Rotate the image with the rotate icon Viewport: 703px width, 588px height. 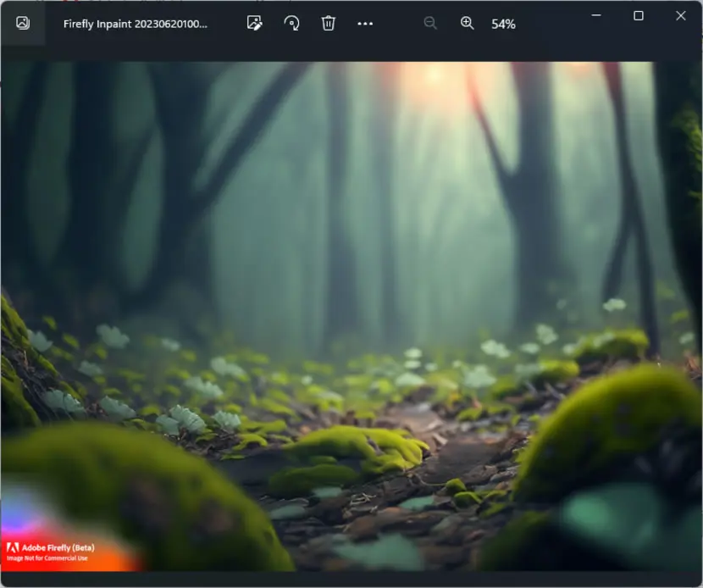292,24
